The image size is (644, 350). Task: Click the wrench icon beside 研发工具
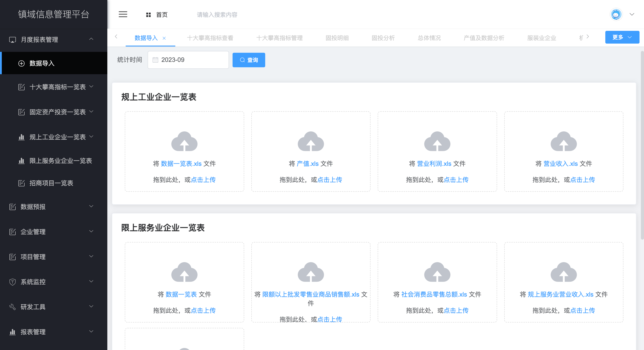click(x=13, y=307)
